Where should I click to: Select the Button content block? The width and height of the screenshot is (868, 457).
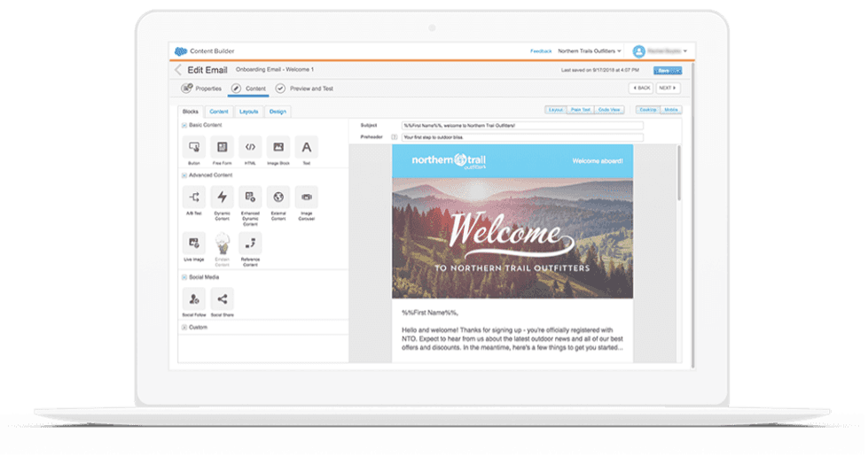(193, 147)
